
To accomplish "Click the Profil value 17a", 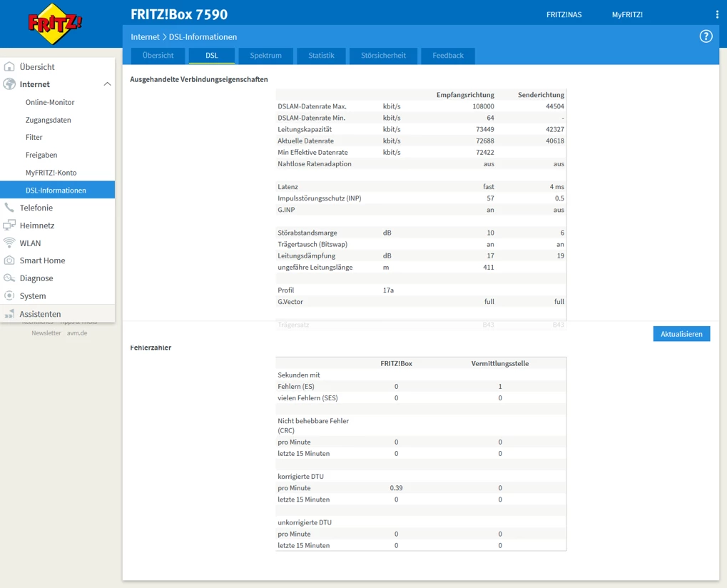I will coord(388,290).
